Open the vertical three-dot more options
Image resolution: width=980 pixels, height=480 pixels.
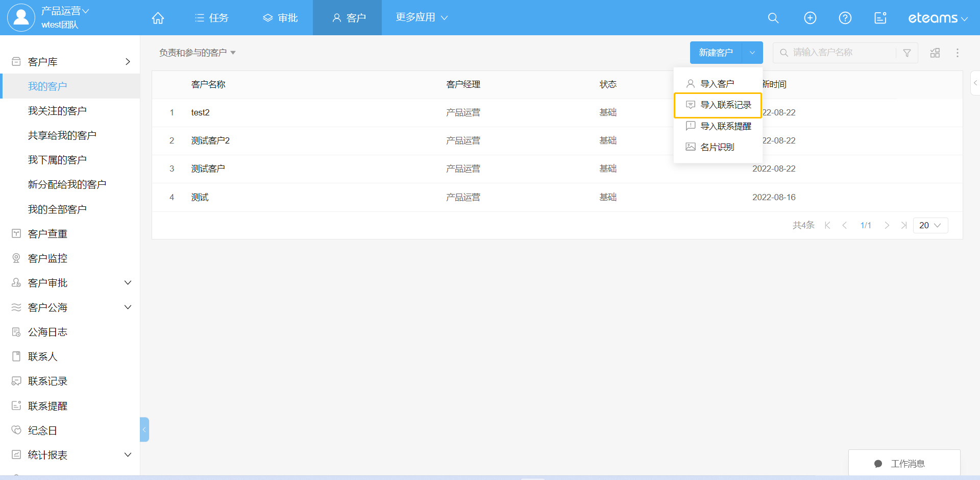pos(957,53)
